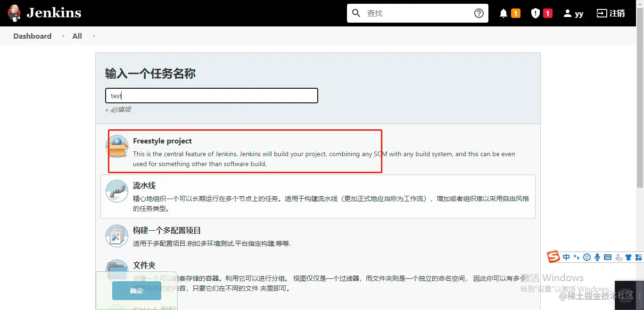Go to Dashboard breadcrumb

tap(32, 36)
